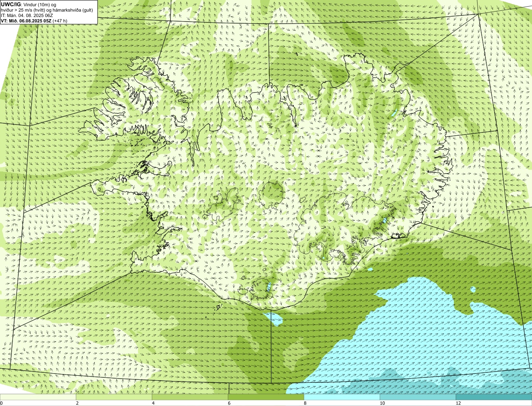Select the cyan scale segment between 8 and 10

342,397
